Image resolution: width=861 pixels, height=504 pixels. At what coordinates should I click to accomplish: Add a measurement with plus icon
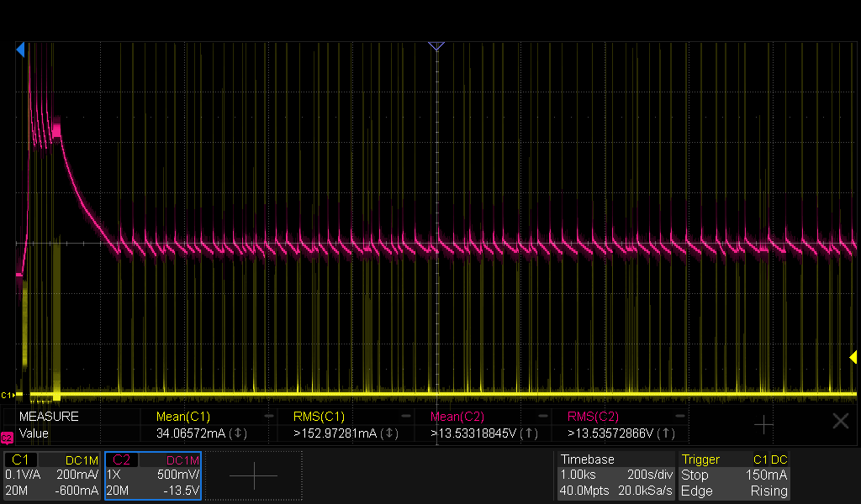(763, 424)
